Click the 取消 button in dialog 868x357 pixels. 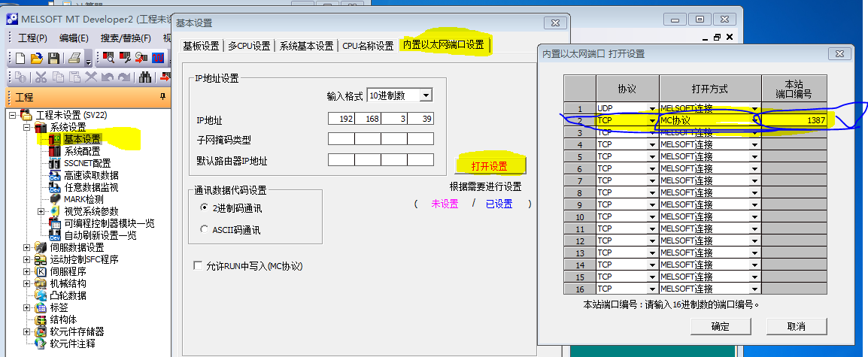click(796, 326)
